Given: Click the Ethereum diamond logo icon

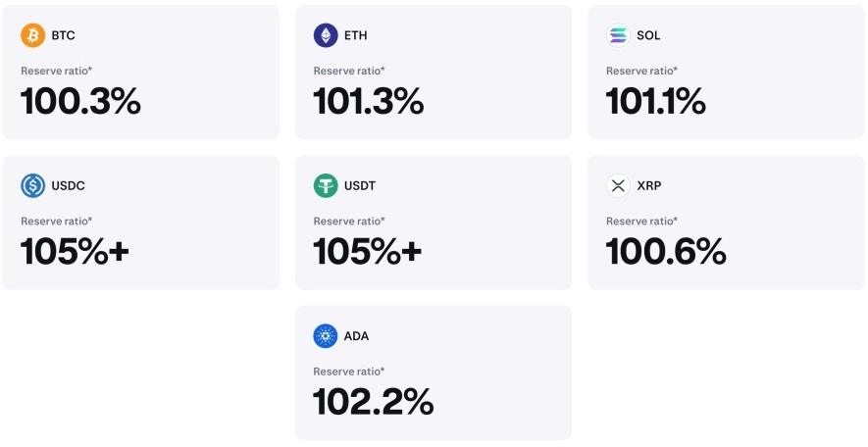Looking at the screenshot, I should click(x=326, y=35).
